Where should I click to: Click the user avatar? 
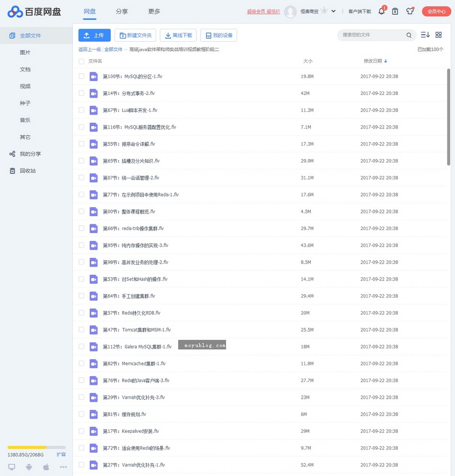pos(290,12)
